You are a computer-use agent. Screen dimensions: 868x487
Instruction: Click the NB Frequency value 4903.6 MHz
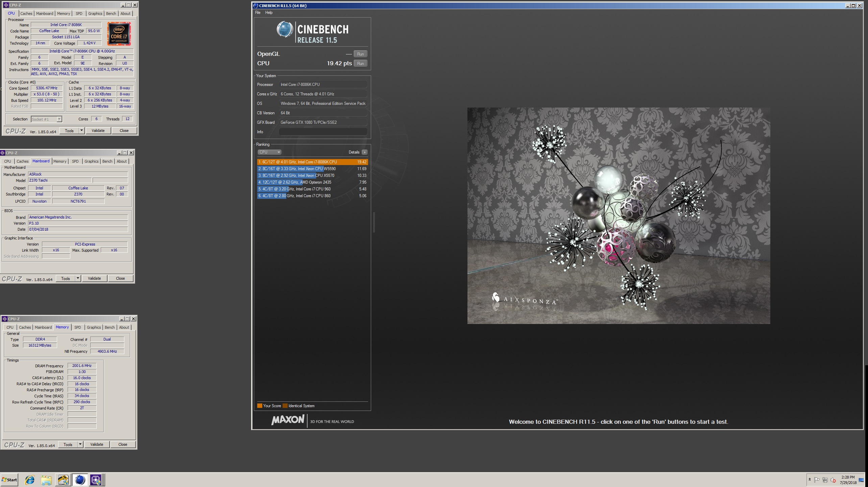107,351
